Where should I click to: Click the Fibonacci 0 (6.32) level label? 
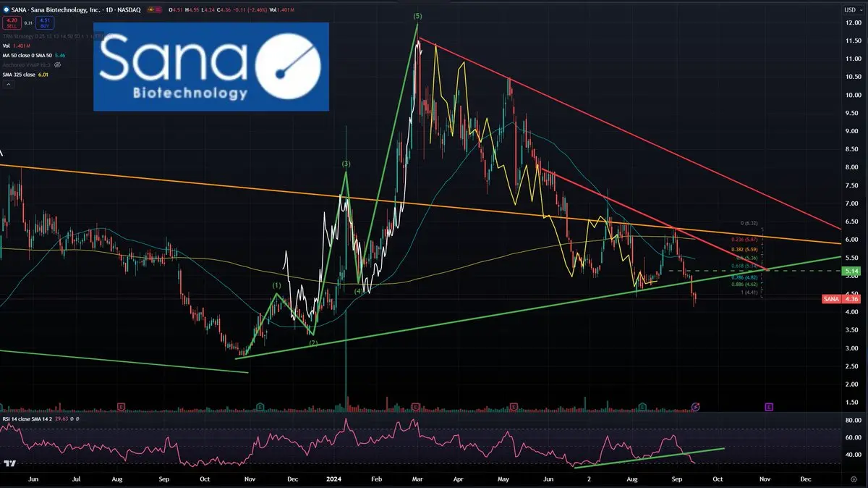[x=749, y=223]
